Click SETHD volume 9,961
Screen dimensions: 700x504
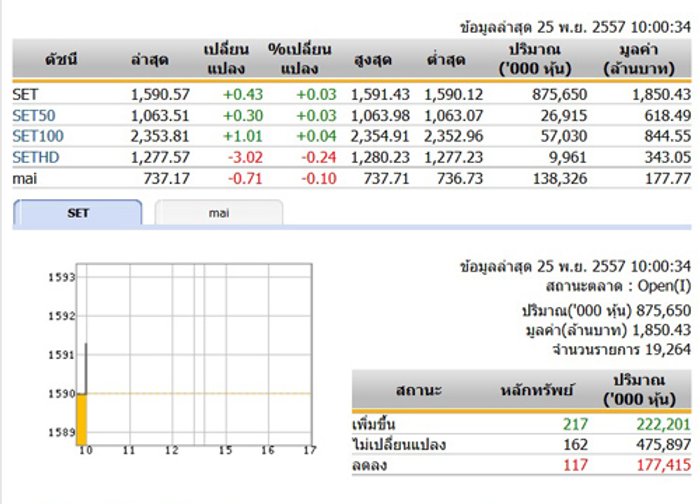point(568,157)
